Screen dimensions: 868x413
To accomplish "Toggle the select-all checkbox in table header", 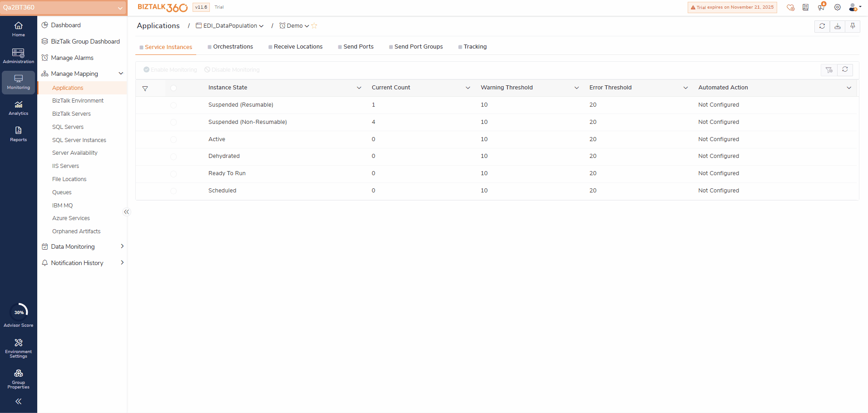I will (x=174, y=88).
